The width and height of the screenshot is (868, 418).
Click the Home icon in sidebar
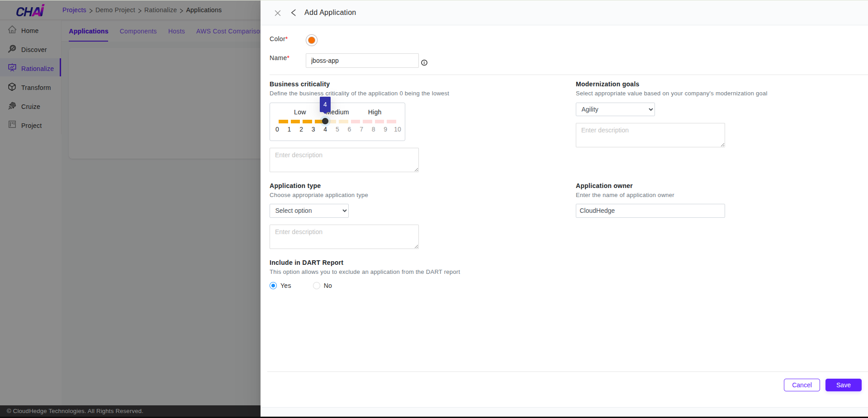[x=12, y=30]
